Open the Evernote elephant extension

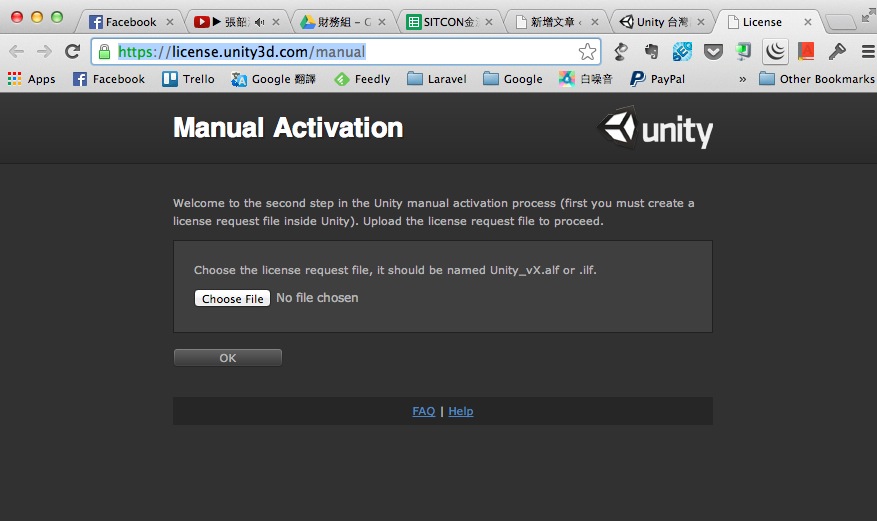point(651,52)
